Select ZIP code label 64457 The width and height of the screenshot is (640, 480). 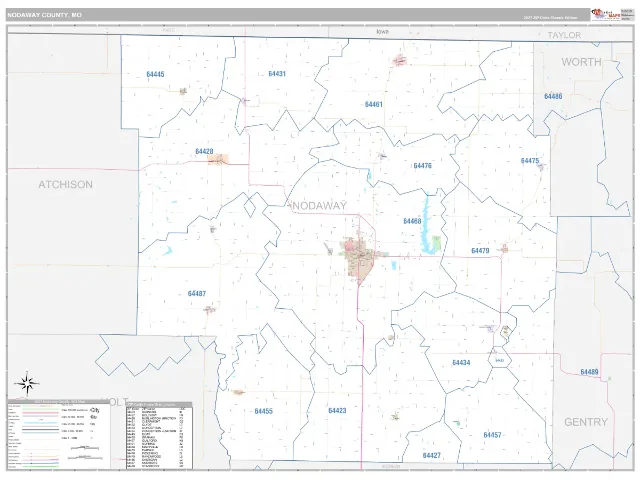coord(492,435)
